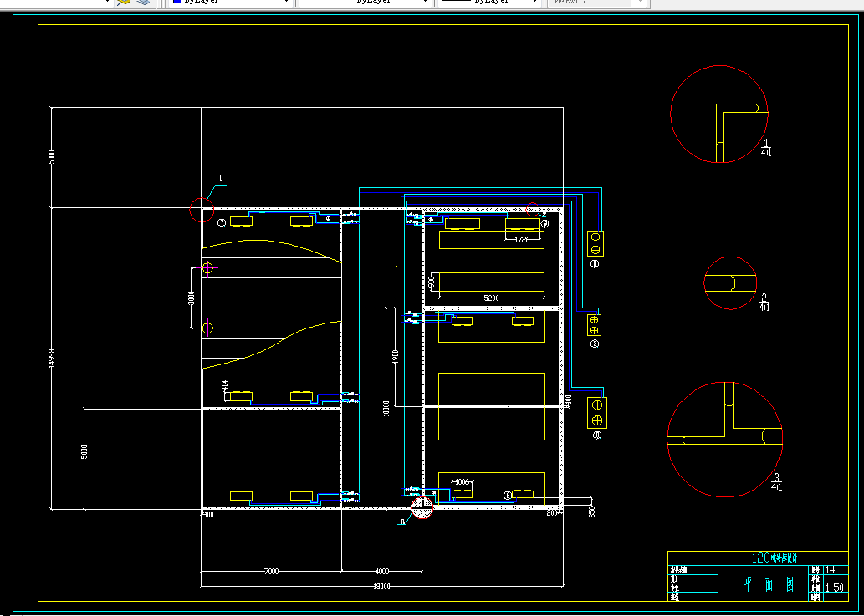Click the detail label 2 over 4:1

764,303
